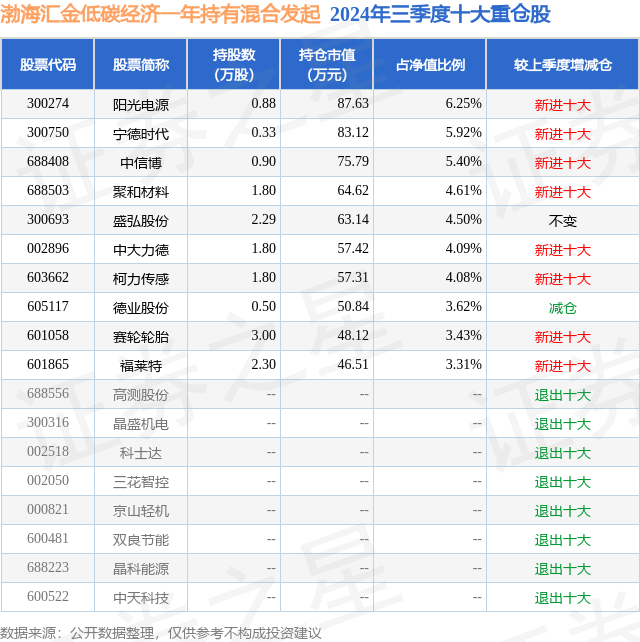
Task: Click shares held 3.00
Action: point(263,336)
